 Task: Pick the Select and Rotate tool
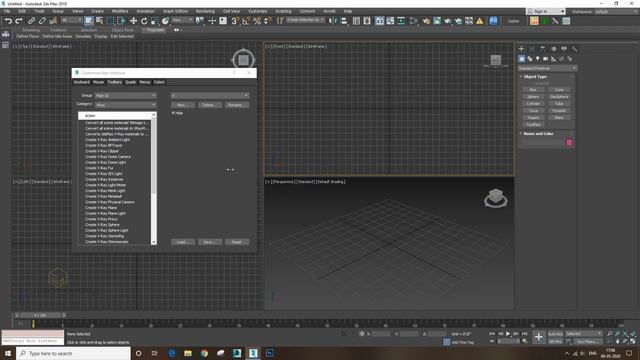144,21
